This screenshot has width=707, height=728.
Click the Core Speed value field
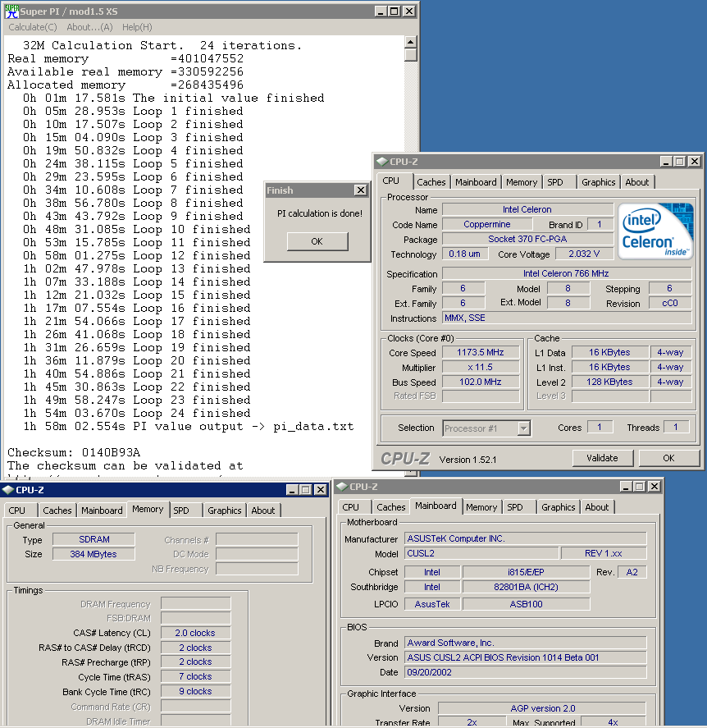tap(481, 353)
